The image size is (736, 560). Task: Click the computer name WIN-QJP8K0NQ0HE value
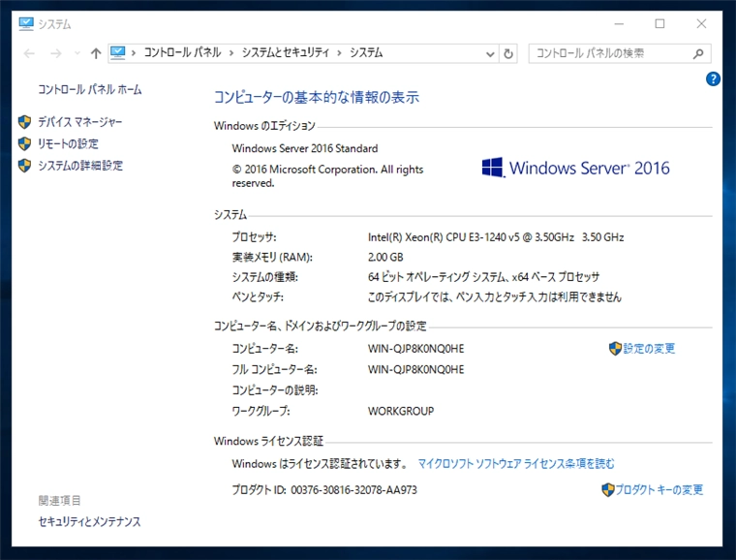pyautogui.click(x=415, y=349)
